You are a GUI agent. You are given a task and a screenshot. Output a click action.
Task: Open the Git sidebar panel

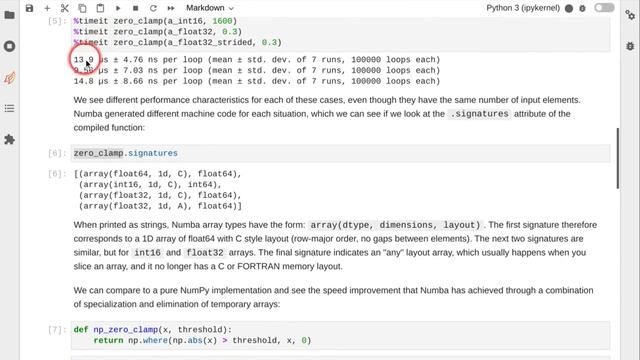point(9,77)
